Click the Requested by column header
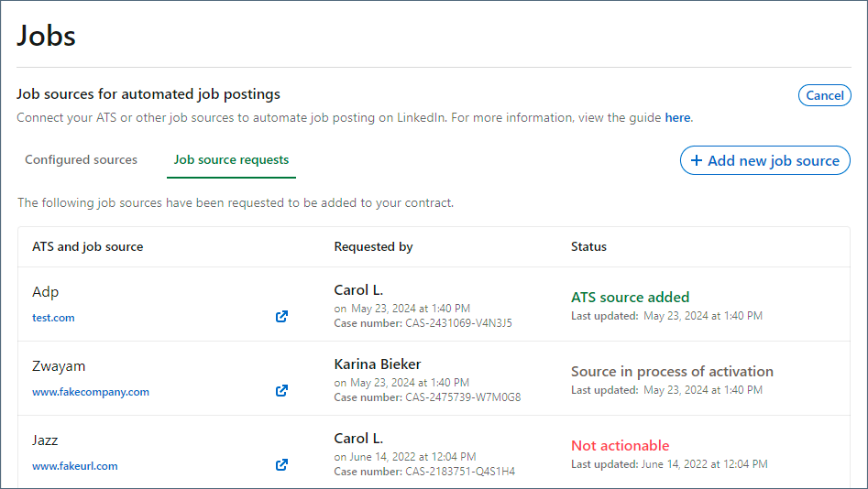 [373, 246]
